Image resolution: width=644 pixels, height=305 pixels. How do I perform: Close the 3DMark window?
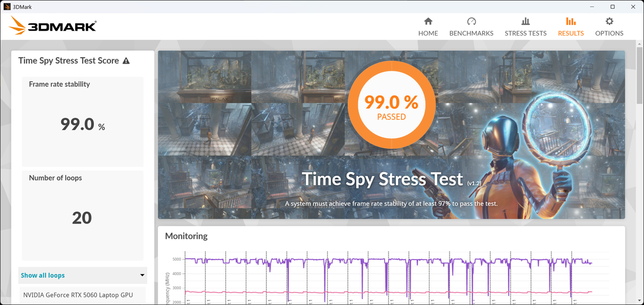632,6
